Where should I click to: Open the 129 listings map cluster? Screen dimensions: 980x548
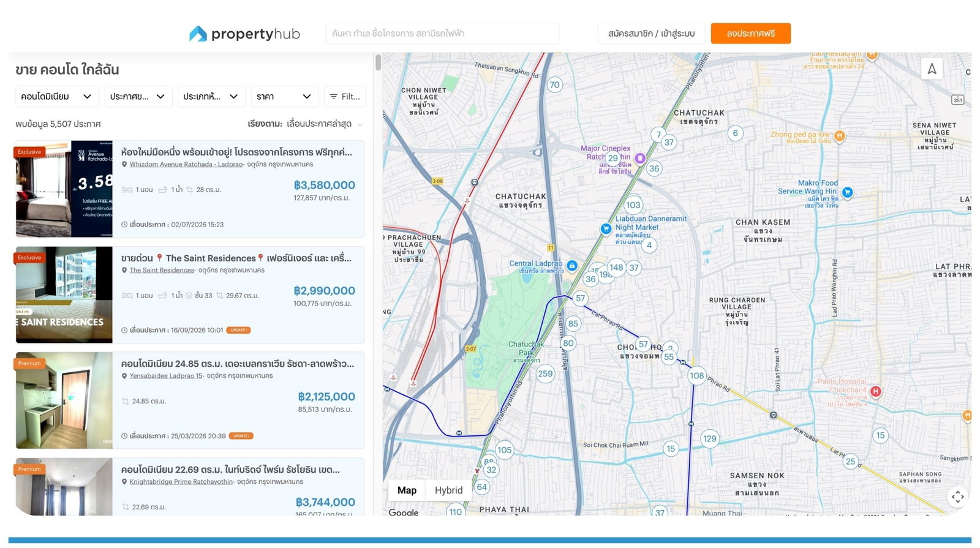(x=709, y=438)
